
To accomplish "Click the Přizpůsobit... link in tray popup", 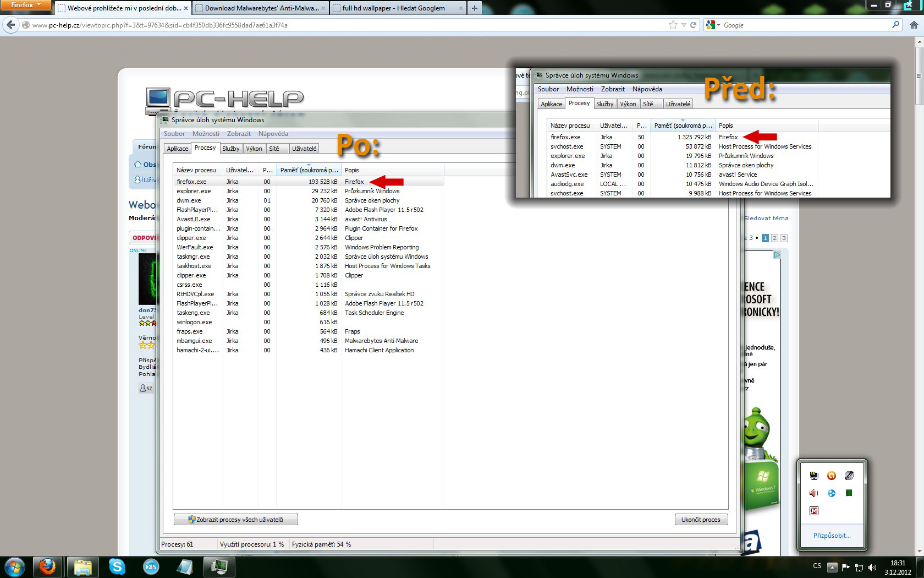I will (x=832, y=536).
